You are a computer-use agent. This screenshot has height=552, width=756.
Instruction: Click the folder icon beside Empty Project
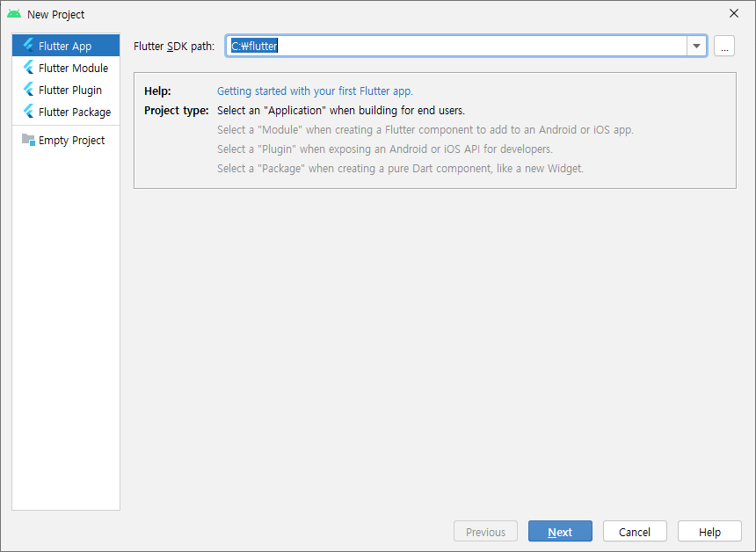tap(28, 140)
